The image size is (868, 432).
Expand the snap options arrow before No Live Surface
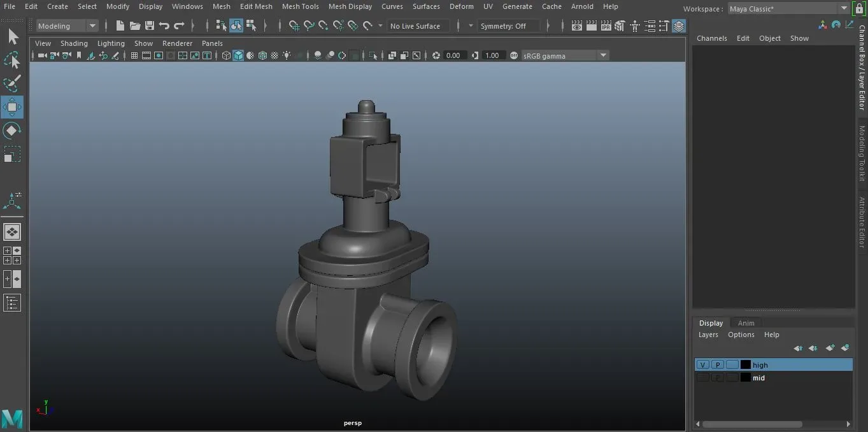pyautogui.click(x=380, y=26)
